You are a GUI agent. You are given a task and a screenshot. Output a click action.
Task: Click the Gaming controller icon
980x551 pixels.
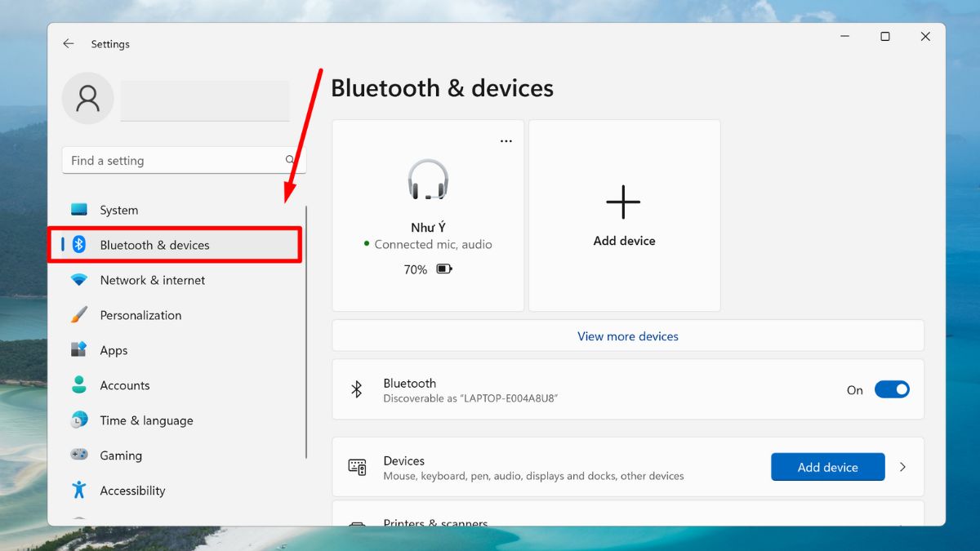[79, 455]
